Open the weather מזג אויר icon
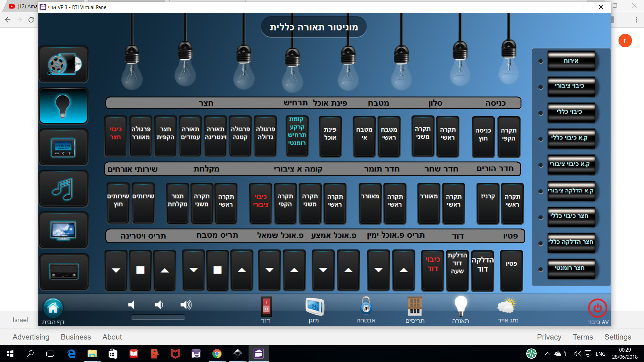 [507, 306]
